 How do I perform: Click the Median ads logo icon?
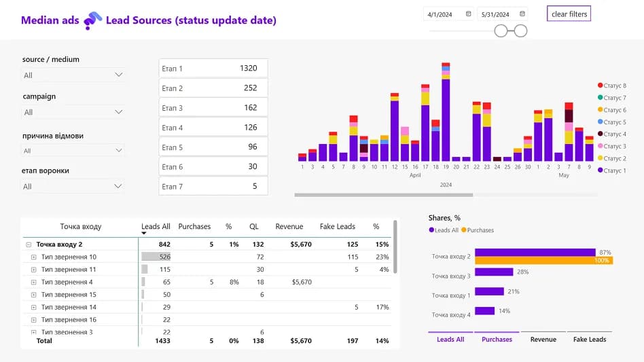pyautogui.click(x=92, y=21)
